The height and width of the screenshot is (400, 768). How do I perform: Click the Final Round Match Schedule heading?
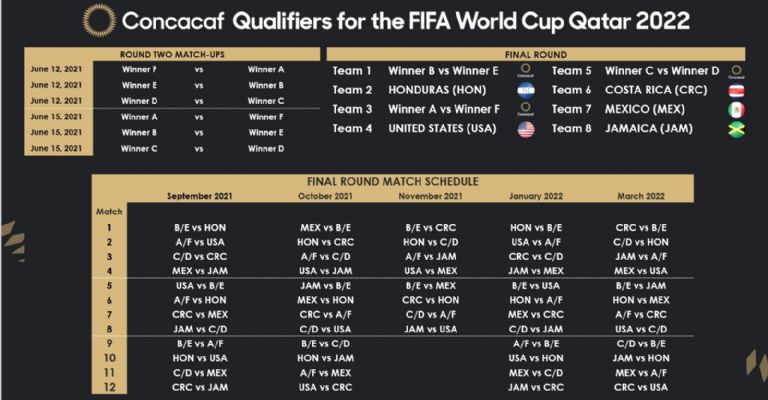coord(392,181)
